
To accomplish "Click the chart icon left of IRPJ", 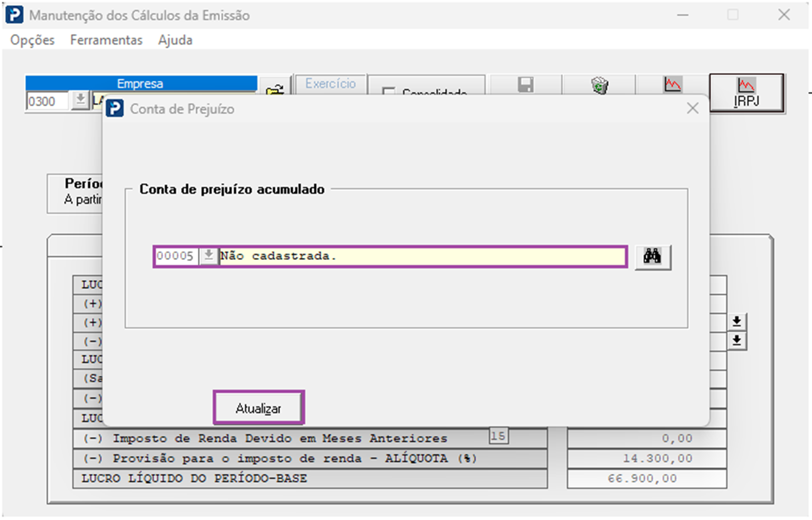I will coord(672,84).
